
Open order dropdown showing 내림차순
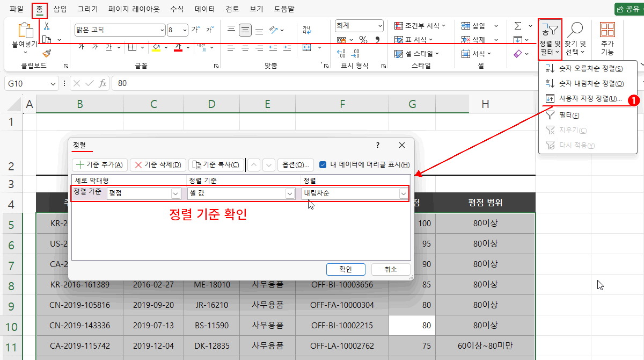(x=404, y=193)
